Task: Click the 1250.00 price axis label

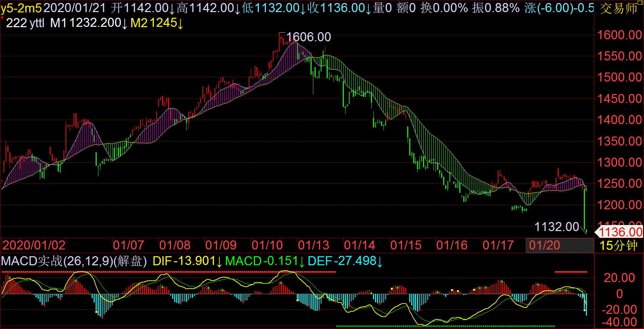Action: (619, 183)
